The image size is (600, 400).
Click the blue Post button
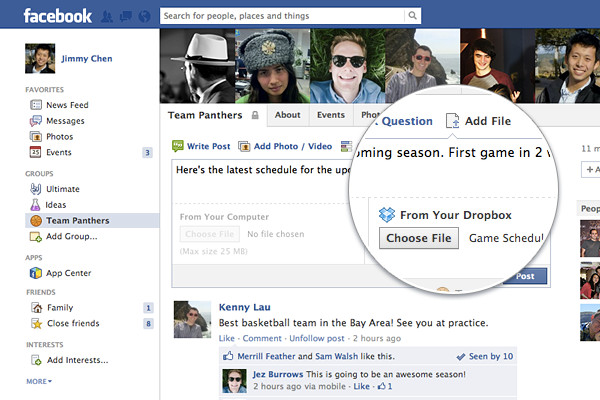(x=525, y=276)
